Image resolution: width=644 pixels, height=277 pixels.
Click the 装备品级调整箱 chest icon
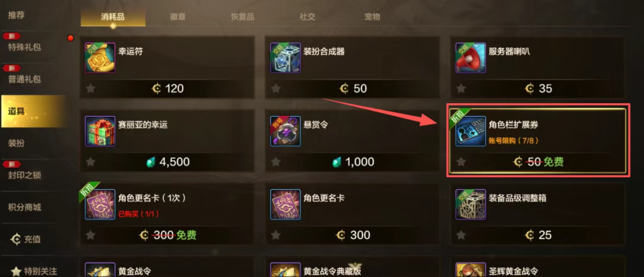click(470, 204)
